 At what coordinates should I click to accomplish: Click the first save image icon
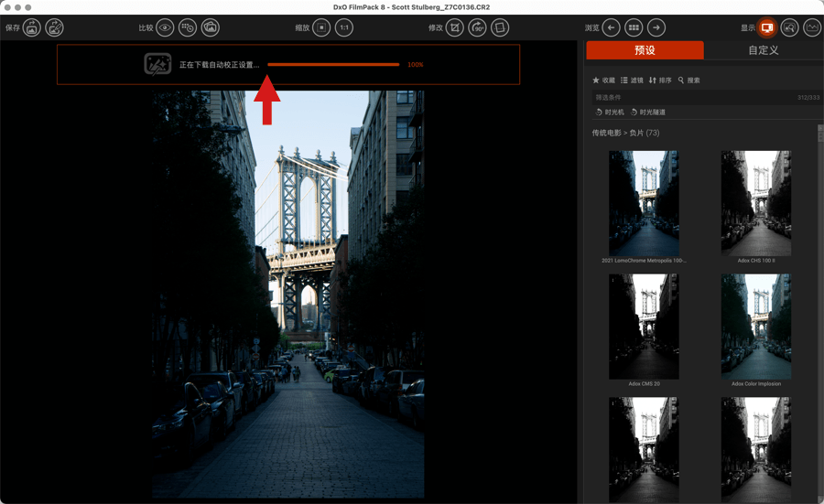[32, 28]
